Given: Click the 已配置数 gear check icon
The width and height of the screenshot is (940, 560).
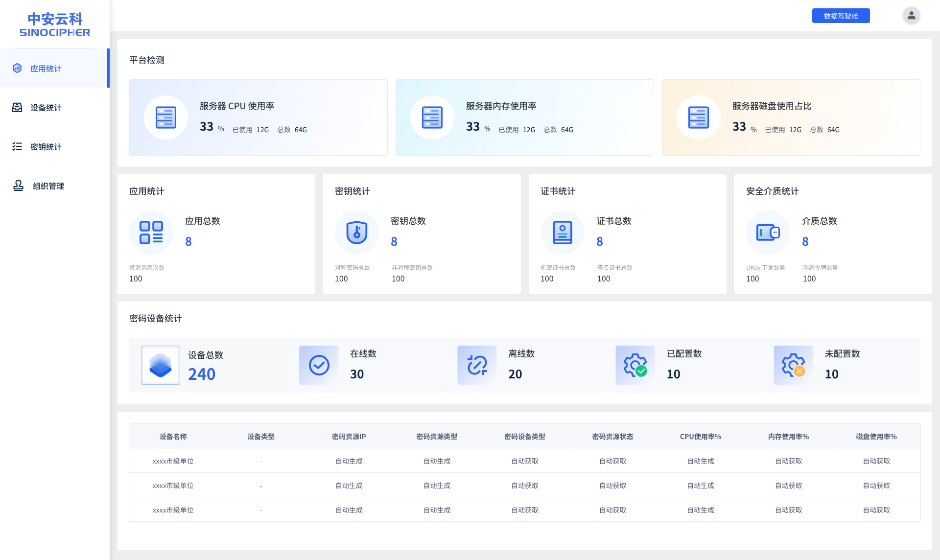Looking at the screenshot, I should point(635,365).
